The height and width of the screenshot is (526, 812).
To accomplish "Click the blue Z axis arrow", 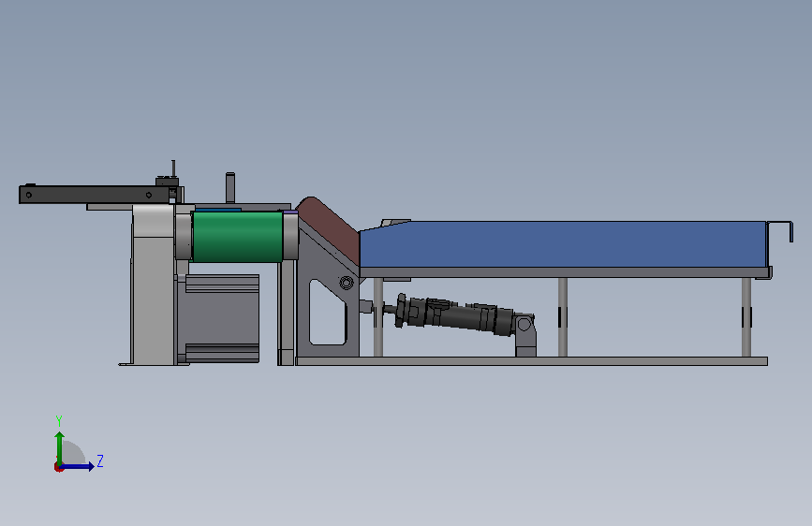I will (x=79, y=466).
